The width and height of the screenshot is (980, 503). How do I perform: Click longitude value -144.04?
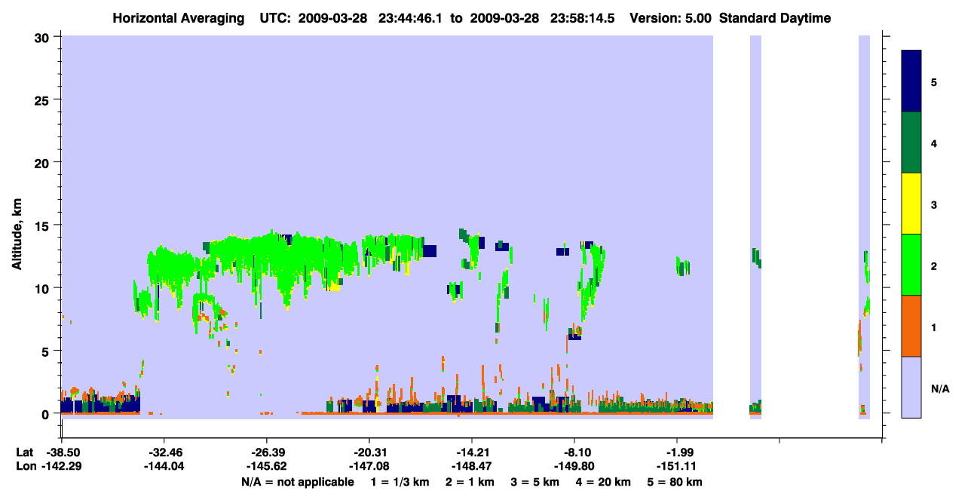pyautogui.click(x=164, y=466)
